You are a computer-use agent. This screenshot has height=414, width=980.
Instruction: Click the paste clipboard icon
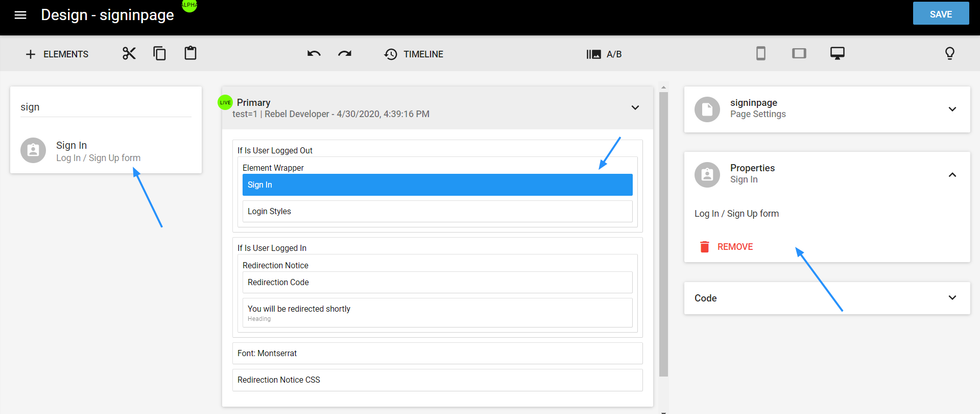pos(190,54)
